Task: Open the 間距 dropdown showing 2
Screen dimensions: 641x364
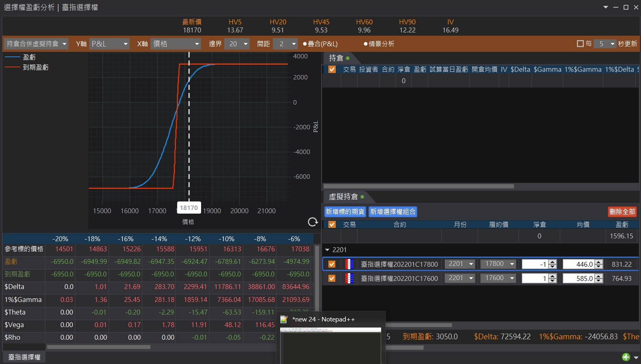Action: tap(286, 44)
